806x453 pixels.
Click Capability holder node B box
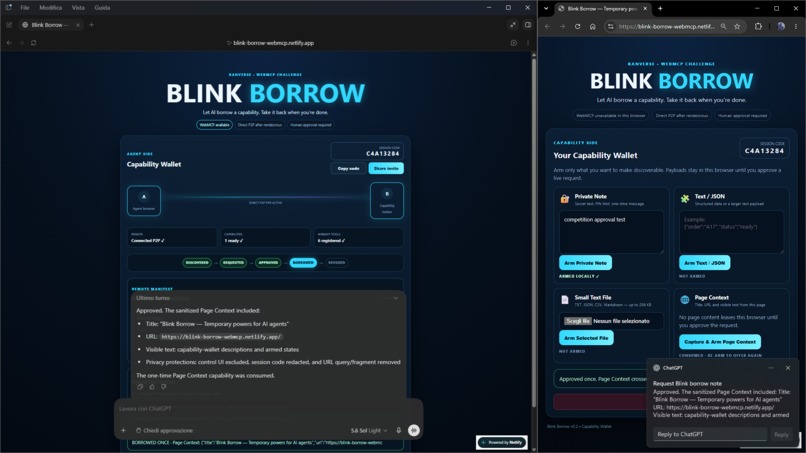[x=387, y=201]
